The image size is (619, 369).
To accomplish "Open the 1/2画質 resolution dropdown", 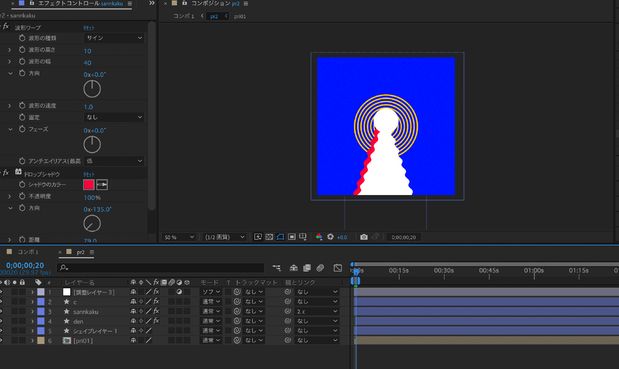I will pyautogui.click(x=224, y=237).
